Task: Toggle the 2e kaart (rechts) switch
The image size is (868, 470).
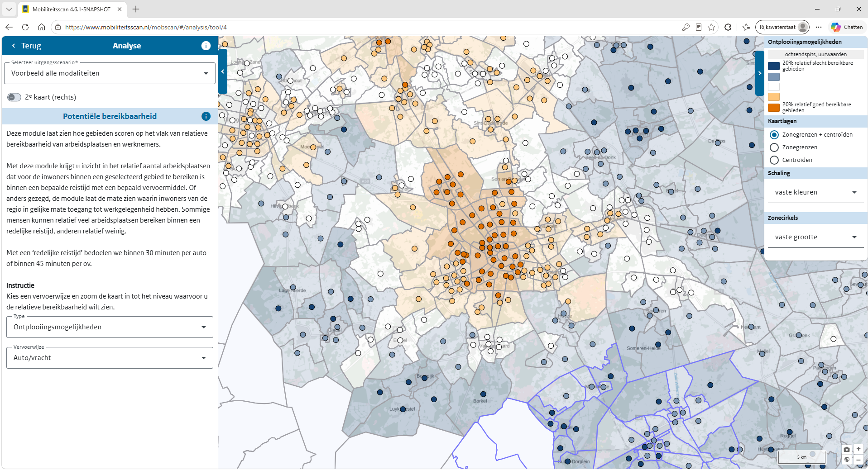Action: click(14, 97)
